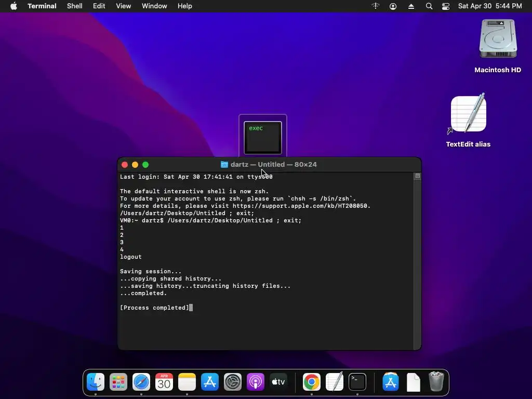Click the support.apple.com URL in Terminal

301,206
